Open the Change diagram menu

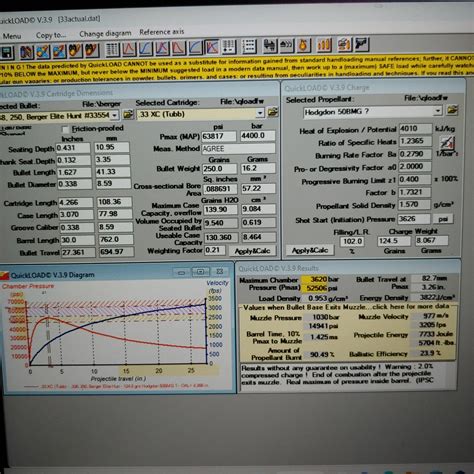pos(105,34)
